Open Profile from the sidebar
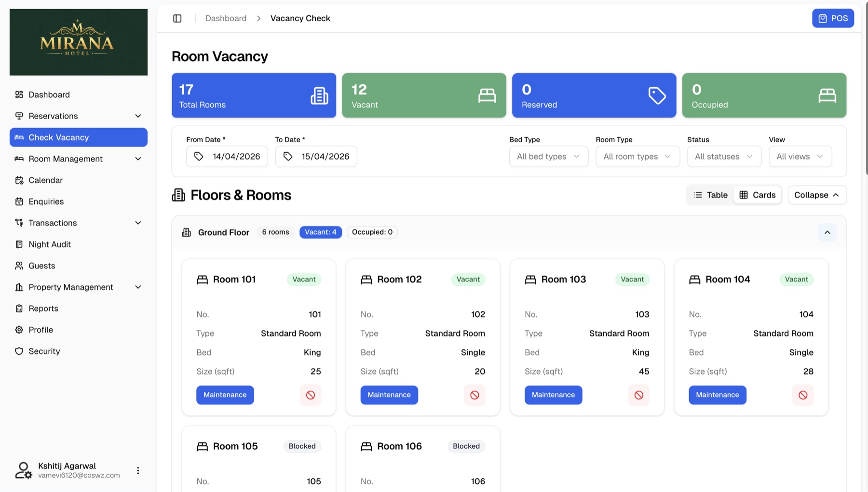The image size is (868, 492). 79,330
